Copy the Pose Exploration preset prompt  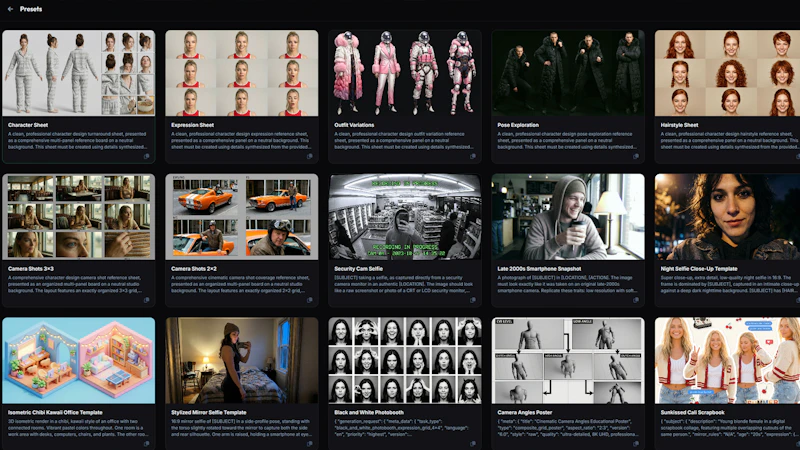point(636,157)
